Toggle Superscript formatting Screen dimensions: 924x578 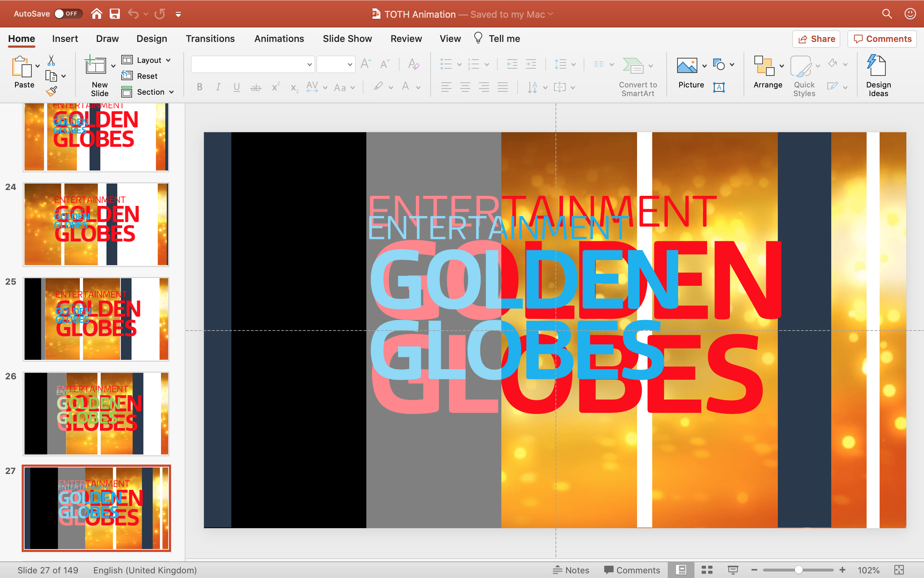click(x=276, y=87)
